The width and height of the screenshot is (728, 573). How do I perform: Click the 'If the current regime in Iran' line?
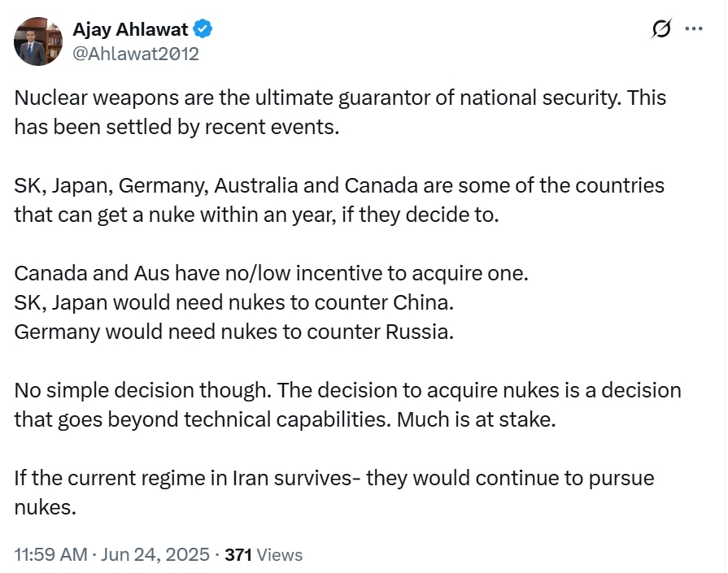click(334, 478)
